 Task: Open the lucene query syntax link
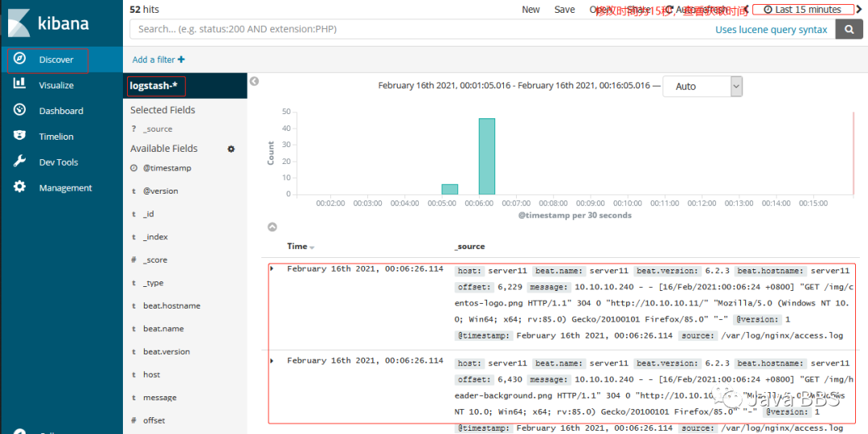(x=771, y=30)
